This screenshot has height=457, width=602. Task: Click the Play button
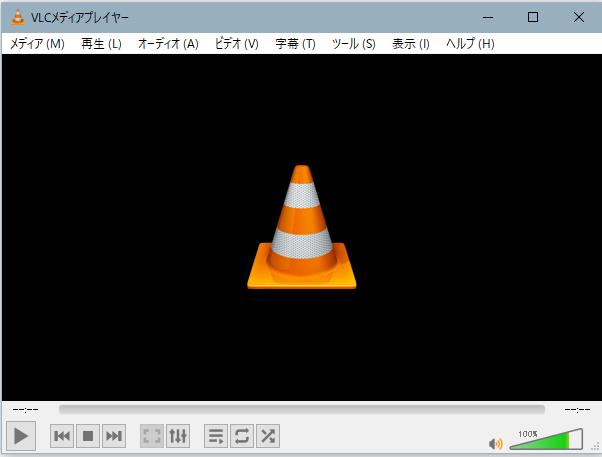tap(21, 436)
